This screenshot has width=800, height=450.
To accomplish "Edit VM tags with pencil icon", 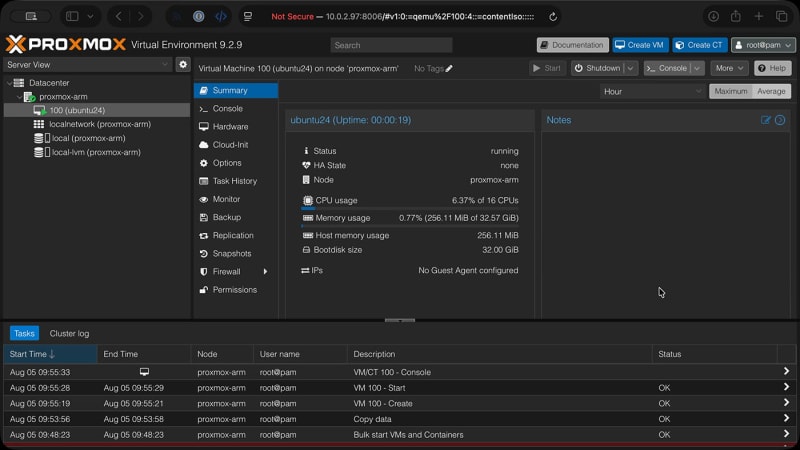I will coord(449,68).
